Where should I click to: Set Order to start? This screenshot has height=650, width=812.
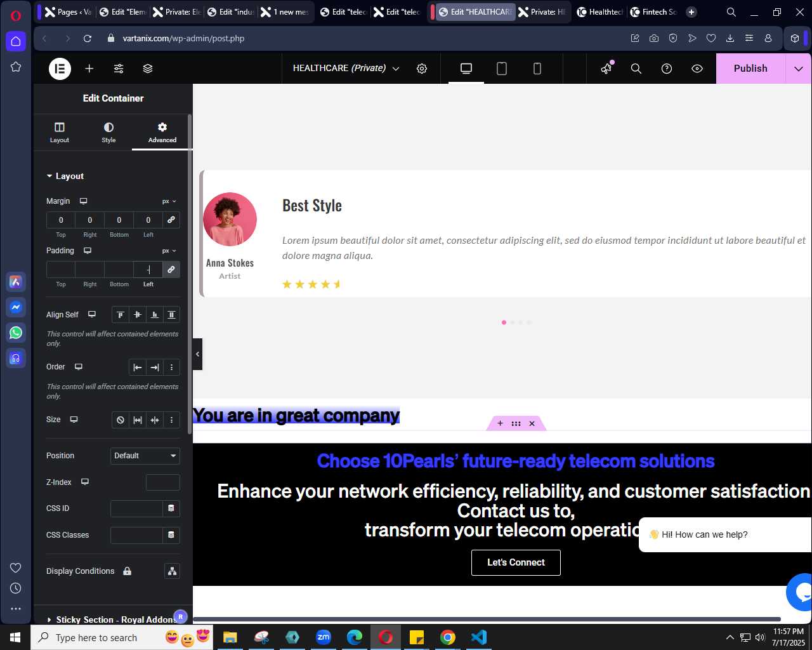coord(138,368)
